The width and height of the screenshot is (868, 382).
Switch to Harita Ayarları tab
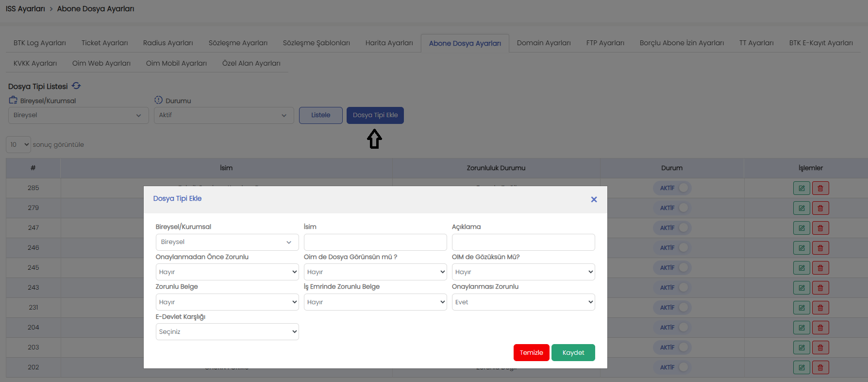tap(389, 43)
